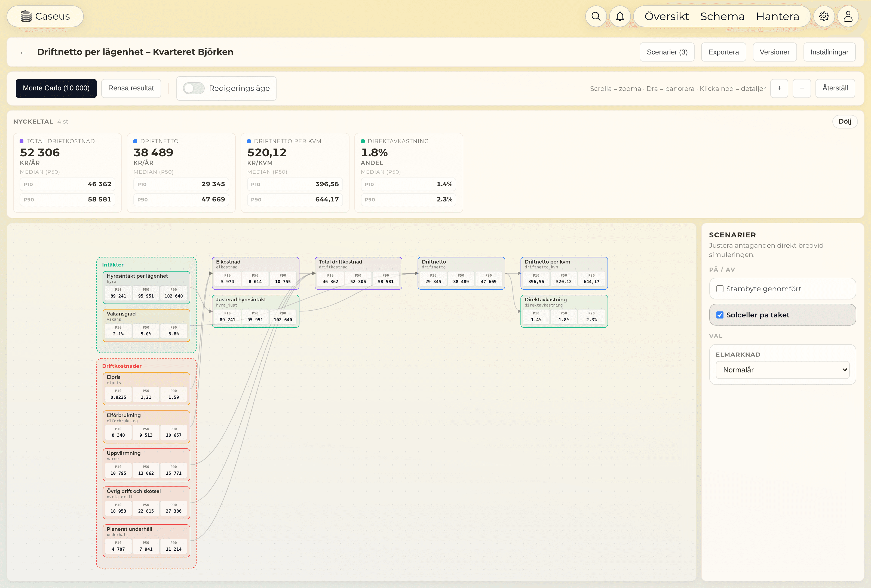Click P10 value 46 362 in KPI card

pos(100,184)
